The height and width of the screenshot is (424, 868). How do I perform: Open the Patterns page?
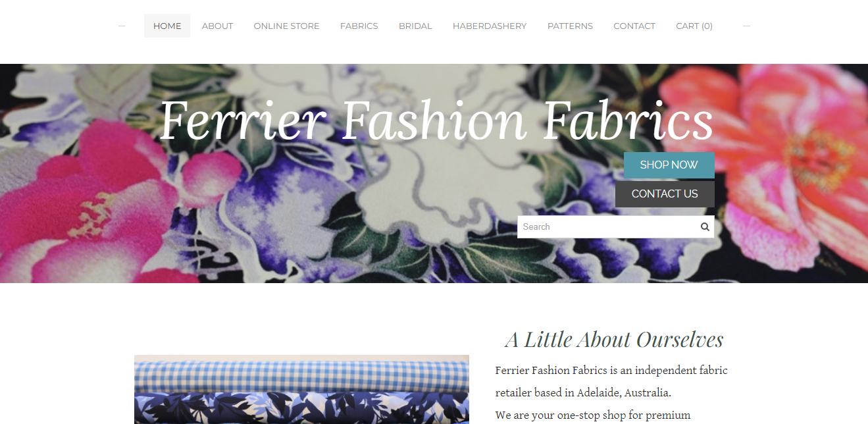tap(570, 26)
